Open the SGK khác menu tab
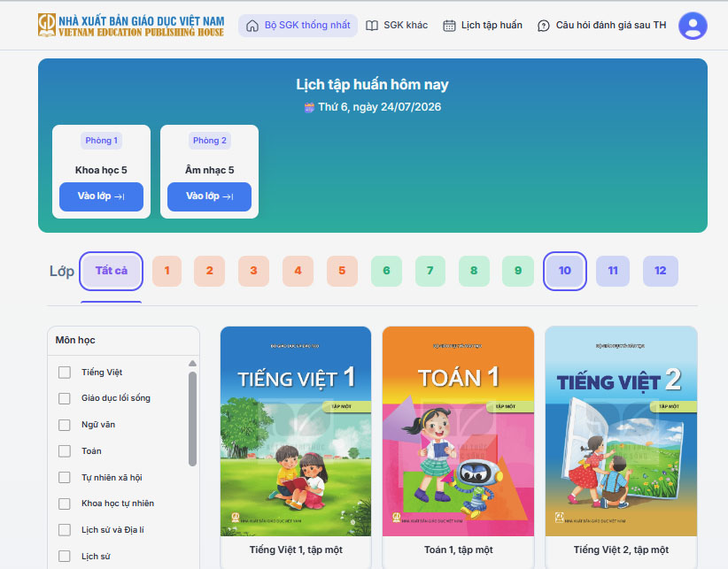728x569 pixels. (397, 25)
